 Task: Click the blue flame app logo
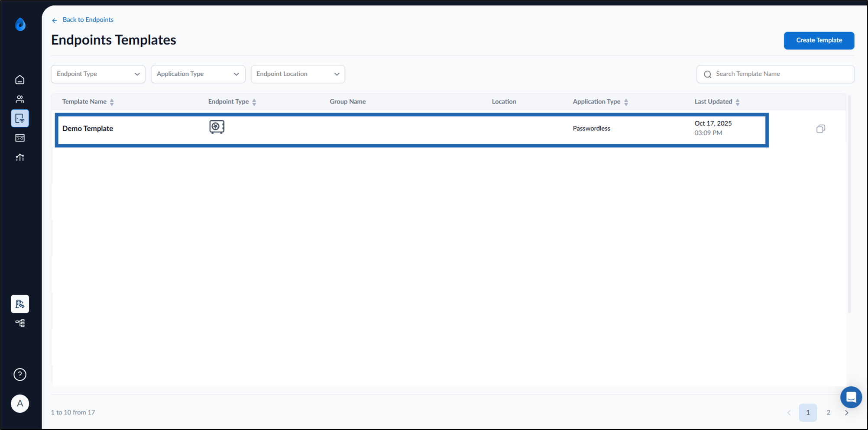point(20,24)
